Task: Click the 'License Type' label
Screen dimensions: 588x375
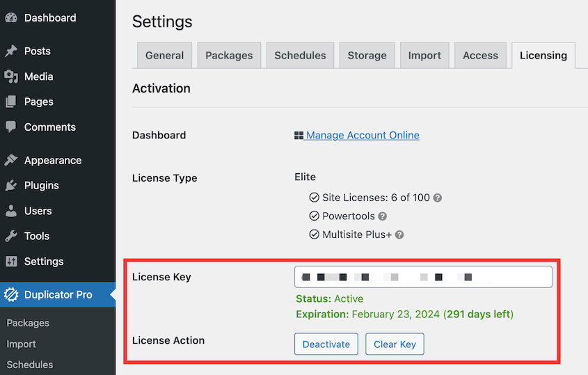Action: (x=165, y=177)
